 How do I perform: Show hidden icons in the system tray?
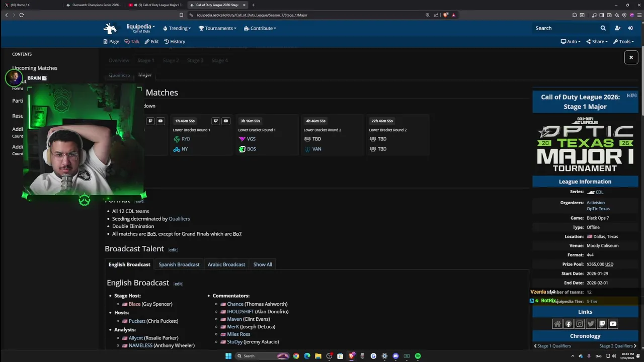coord(573,356)
